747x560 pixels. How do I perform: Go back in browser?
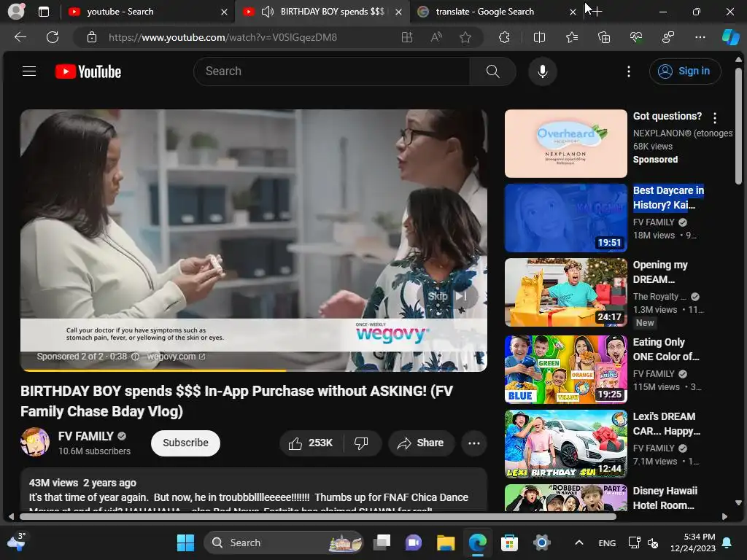coord(20,37)
